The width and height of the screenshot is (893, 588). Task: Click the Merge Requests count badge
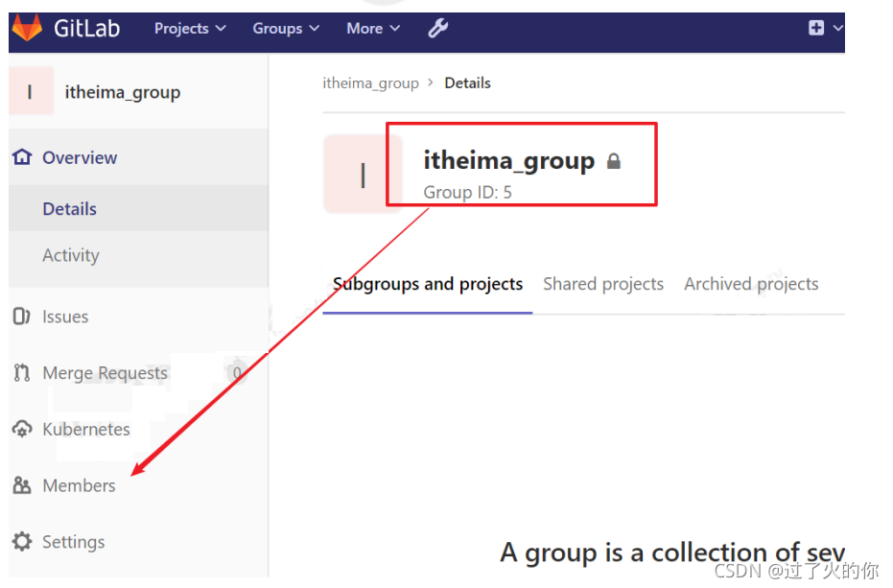[237, 373]
